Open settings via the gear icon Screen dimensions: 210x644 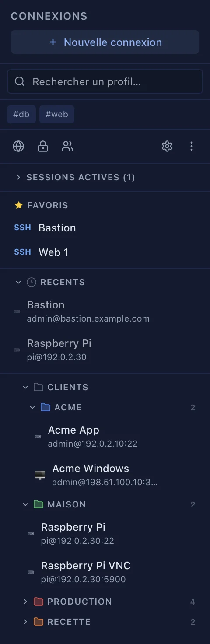pos(167,146)
